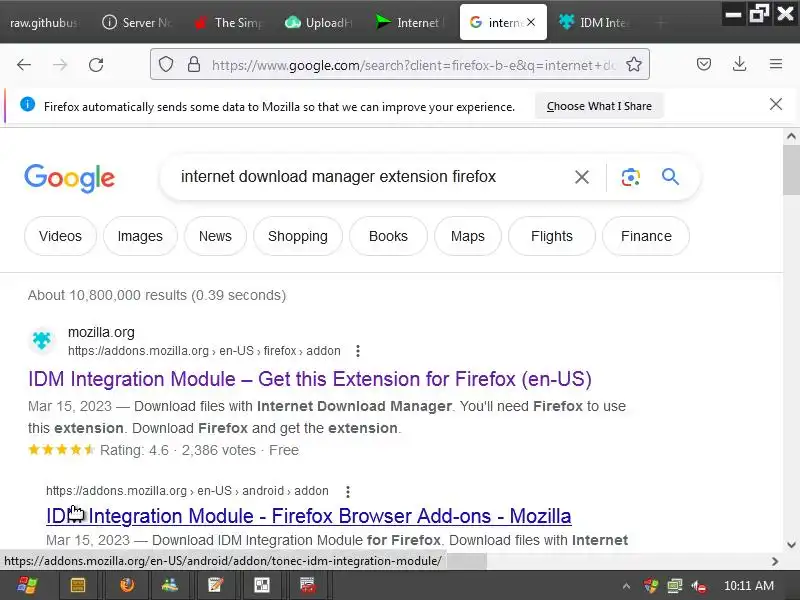Switch to Server N tab

[138, 23]
